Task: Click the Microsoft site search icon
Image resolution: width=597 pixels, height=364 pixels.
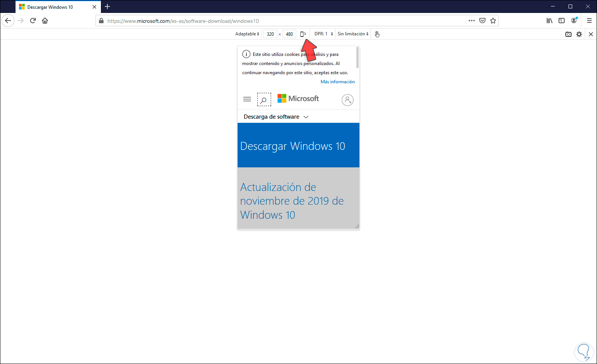Action: pos(264,100)
